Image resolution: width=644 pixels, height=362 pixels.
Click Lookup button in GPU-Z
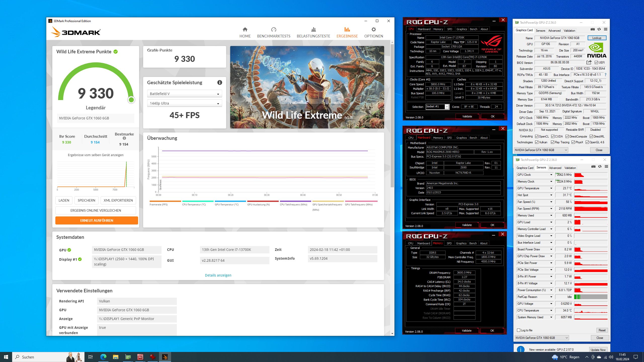(x=597, y=38)
